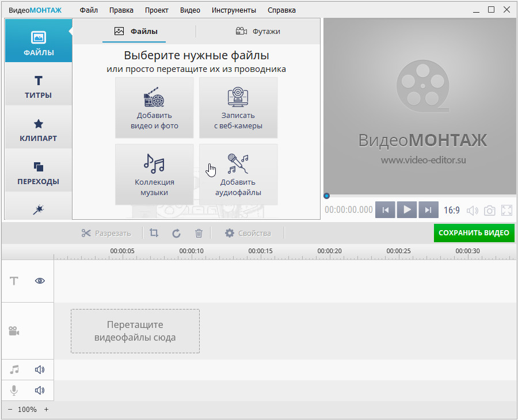Switch to the Файлы tab
Viewport: 518px width, 420px height.
click(x=135, y=32)
